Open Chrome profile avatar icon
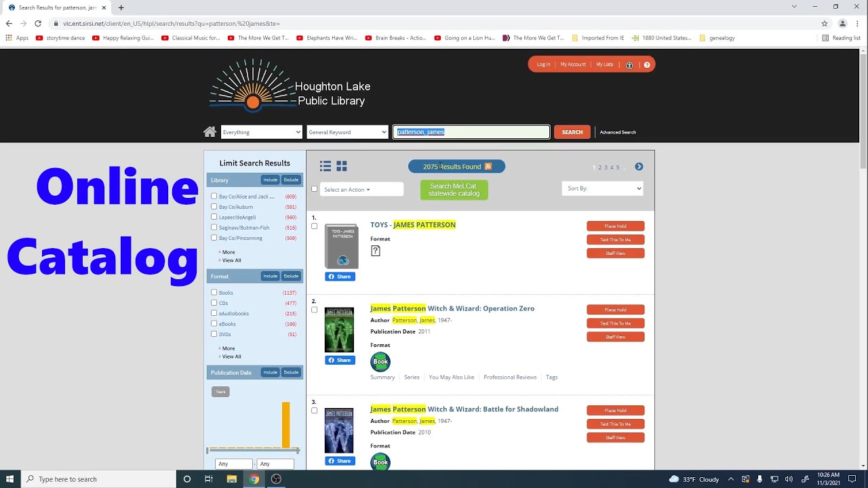The height and width of the screenshot is (488, 868). [843, 23]
